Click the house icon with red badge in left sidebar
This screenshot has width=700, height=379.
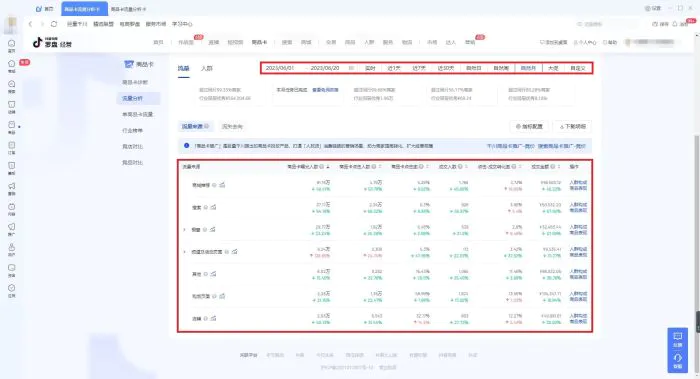click(x=12, y=63)
